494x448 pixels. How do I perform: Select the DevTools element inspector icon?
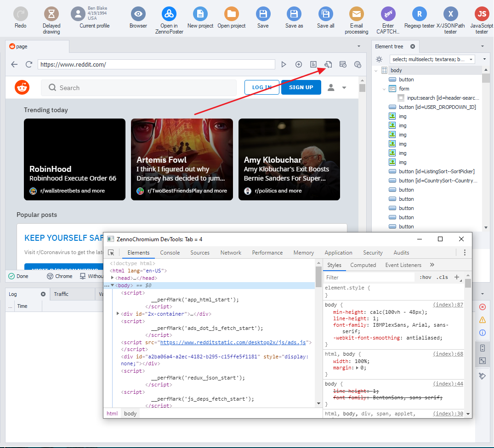pos(111,253)
